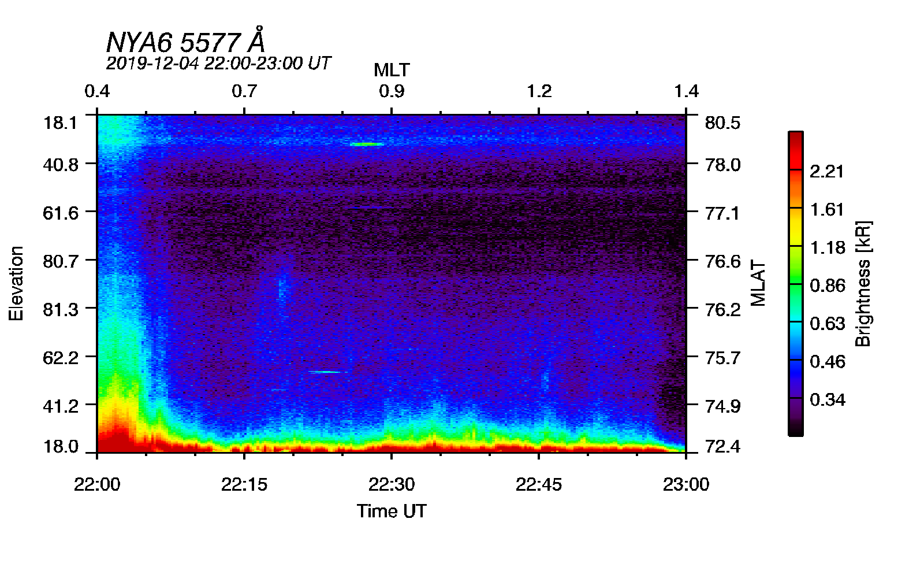Click MLAT tick label 74.9
This screenshot has width=924, height=578.
point(722,406)
